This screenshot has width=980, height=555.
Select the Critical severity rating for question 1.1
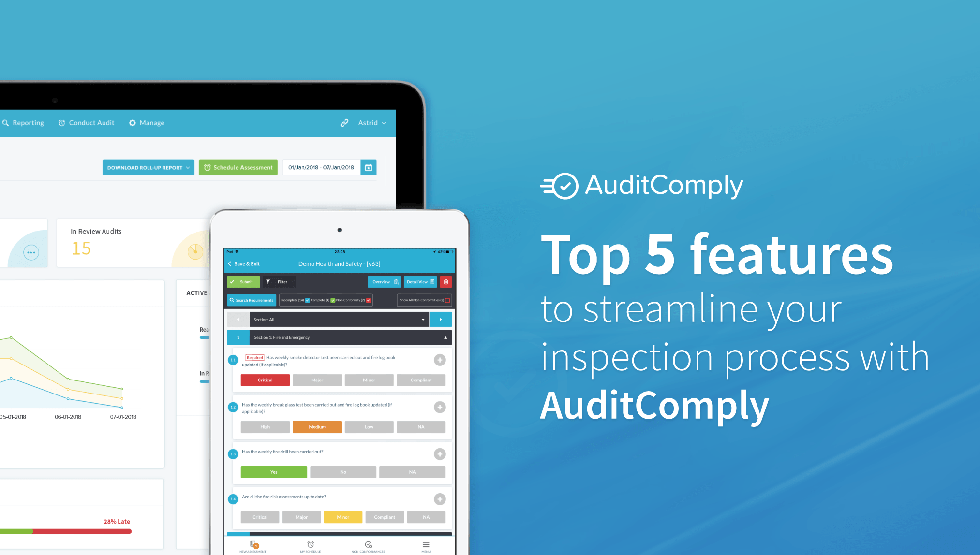(265, 380)
